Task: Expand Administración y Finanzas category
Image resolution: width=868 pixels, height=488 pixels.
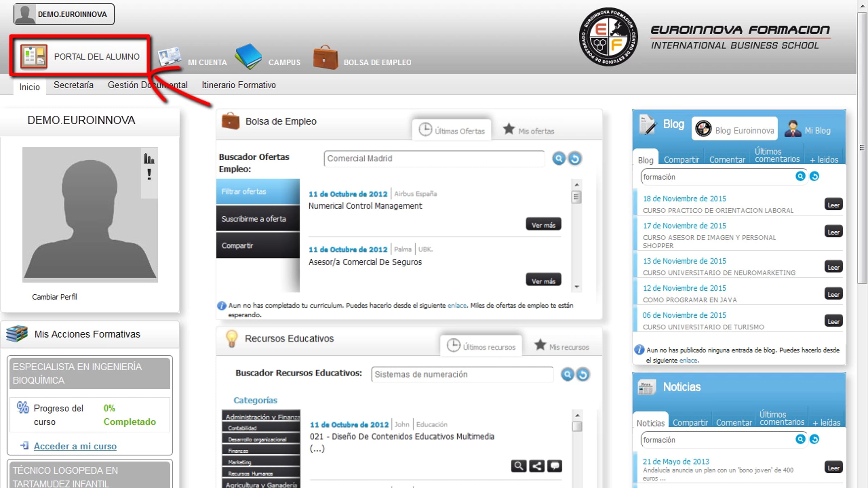Action: click(x=262, y=417)
